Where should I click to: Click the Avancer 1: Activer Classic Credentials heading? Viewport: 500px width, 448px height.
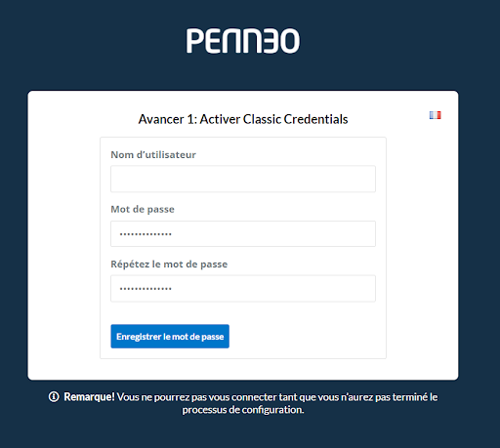click(243, 119)
